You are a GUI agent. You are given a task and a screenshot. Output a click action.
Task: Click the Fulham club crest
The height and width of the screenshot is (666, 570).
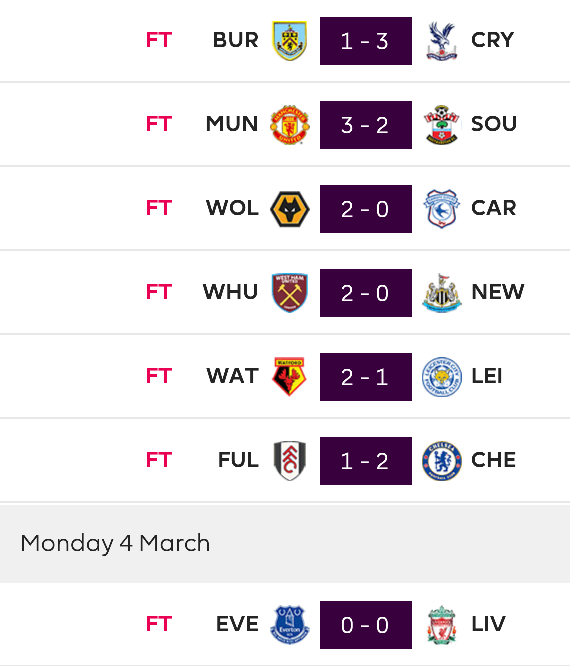click(x=290, y=461)
